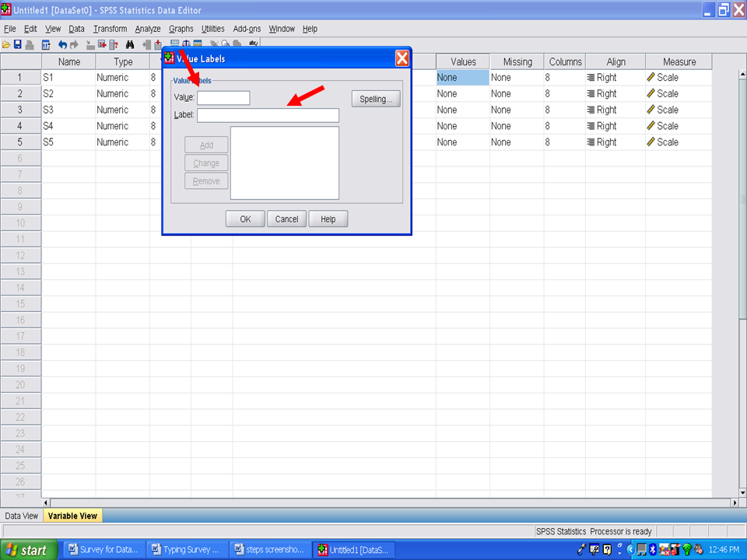Screen dimensions: 747x560
Task: Click the Open file folder toolbar icon
Action: (x=6, y=45)
